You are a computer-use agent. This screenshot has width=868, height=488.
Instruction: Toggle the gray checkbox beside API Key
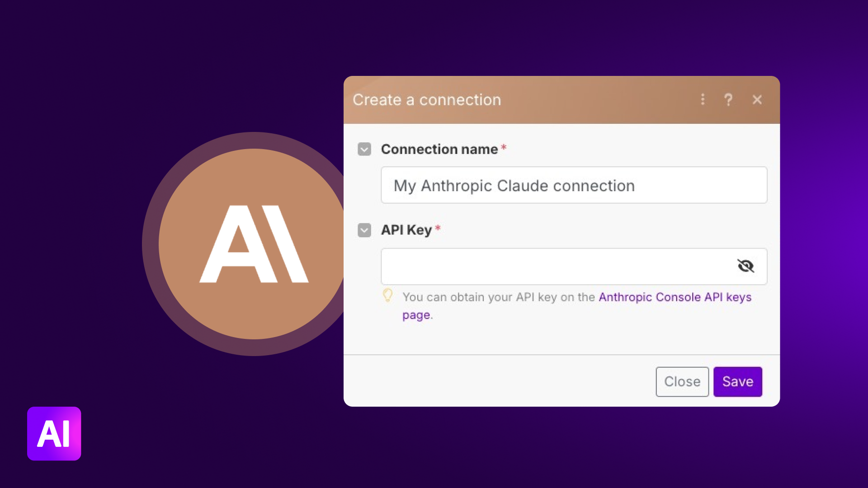(364, 230)
